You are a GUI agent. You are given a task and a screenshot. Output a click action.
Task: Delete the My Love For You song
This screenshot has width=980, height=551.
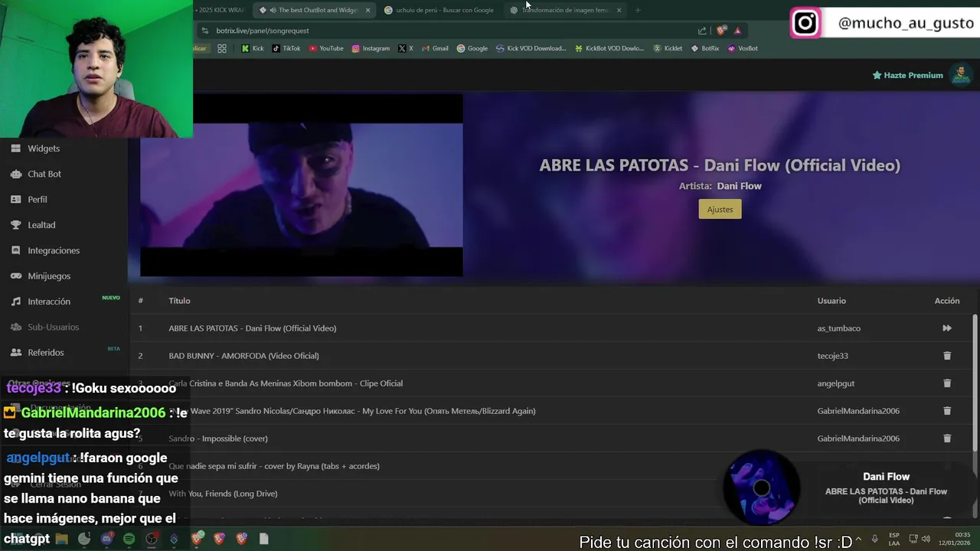pyautogui.click(x=947, y=411)
